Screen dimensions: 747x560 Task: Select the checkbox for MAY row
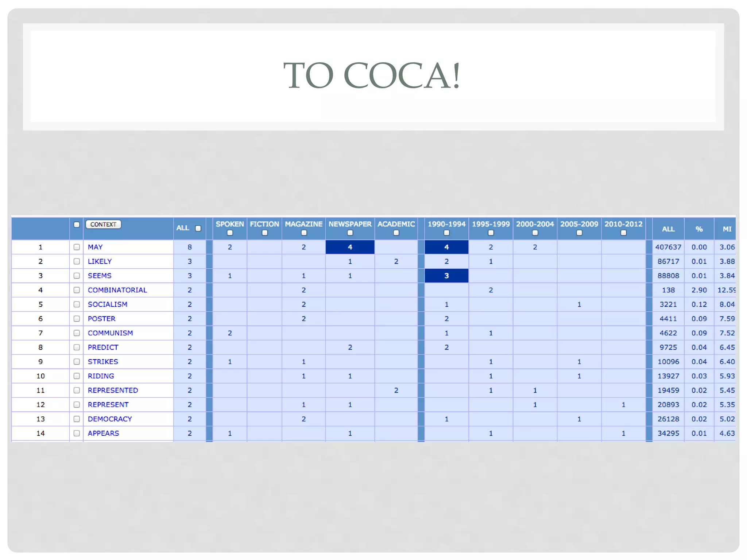coord(77,247)
